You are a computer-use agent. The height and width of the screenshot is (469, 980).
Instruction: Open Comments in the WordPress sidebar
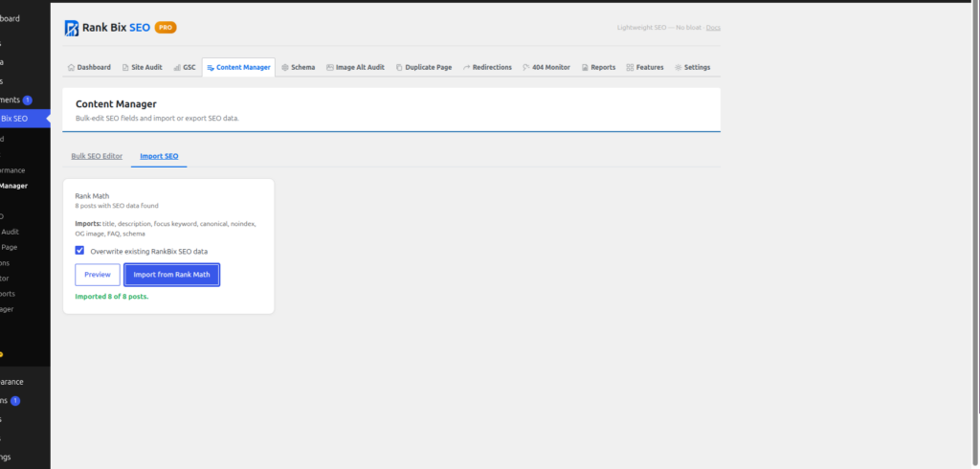click(x=16, y=100)
